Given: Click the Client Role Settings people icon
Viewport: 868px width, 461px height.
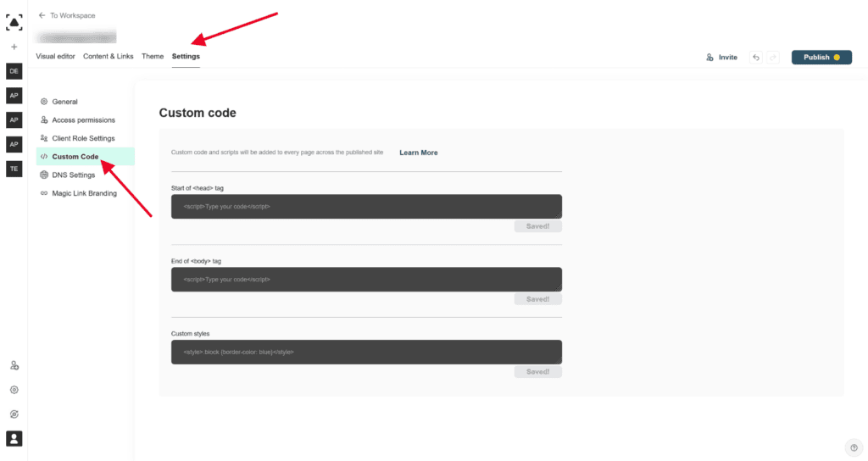Looking at the screenshot, I should [44, 138].
